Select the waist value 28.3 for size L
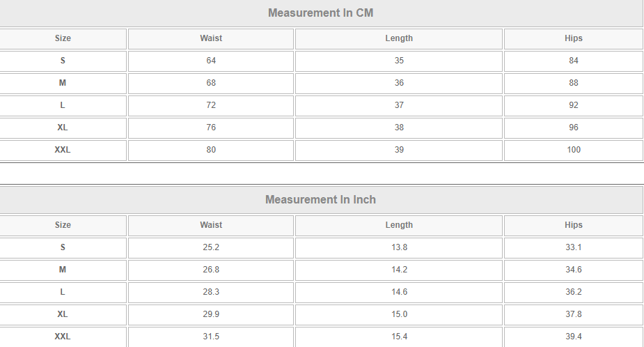Image resolution: width=644 pixels, height=347 pixels. pyautogui.click(x=211, y=292)
